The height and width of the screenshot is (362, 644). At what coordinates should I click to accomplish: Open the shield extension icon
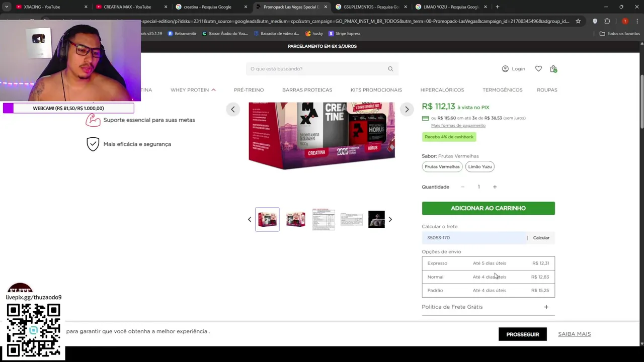click(x=595, y=21)
